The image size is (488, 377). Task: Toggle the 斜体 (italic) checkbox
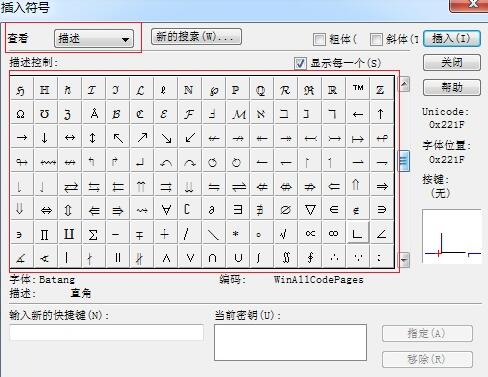tap(376, 39)
